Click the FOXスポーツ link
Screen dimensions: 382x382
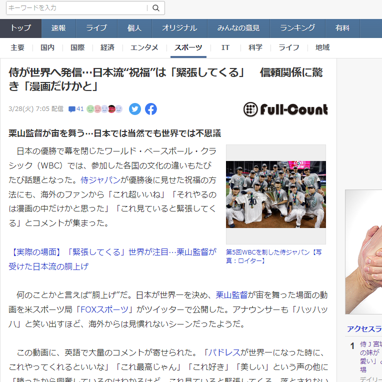[x=104, y=310]
